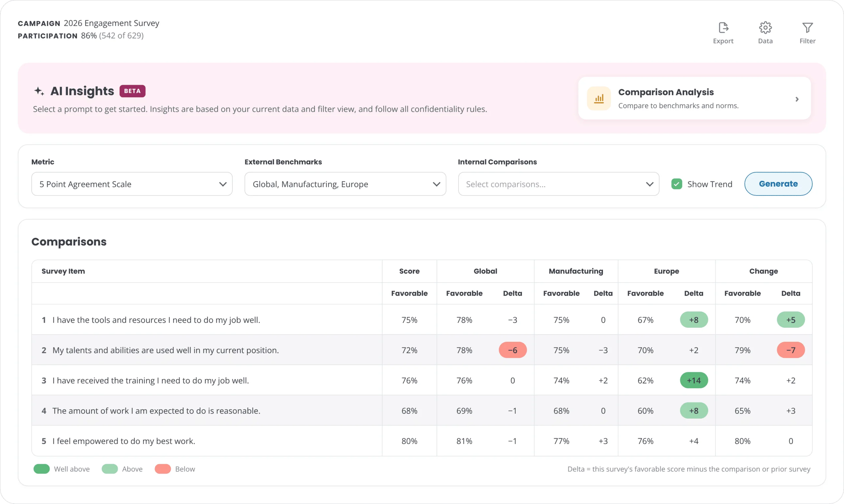Toggle the Show Trend checkbox
Screen dimensions: 844x504
677,184
